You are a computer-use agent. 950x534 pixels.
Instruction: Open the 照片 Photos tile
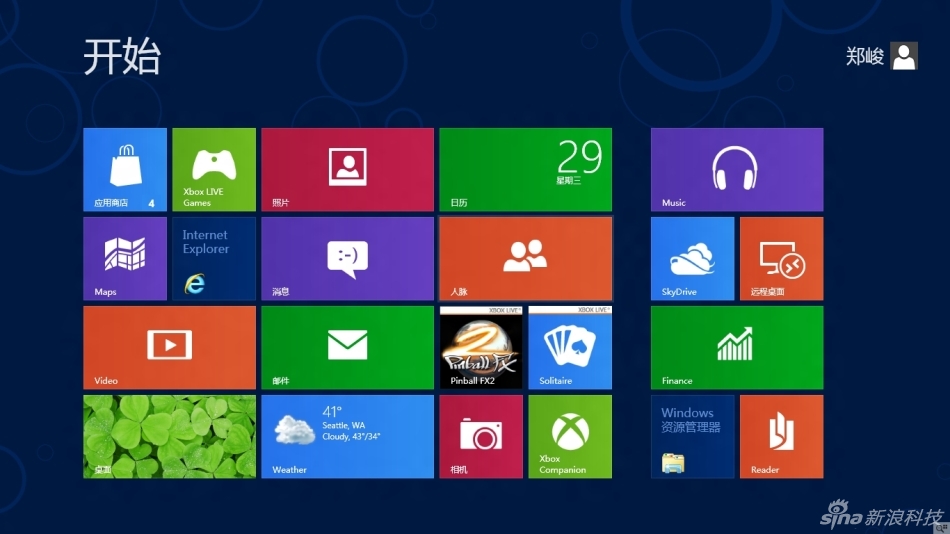pos(347,169)
